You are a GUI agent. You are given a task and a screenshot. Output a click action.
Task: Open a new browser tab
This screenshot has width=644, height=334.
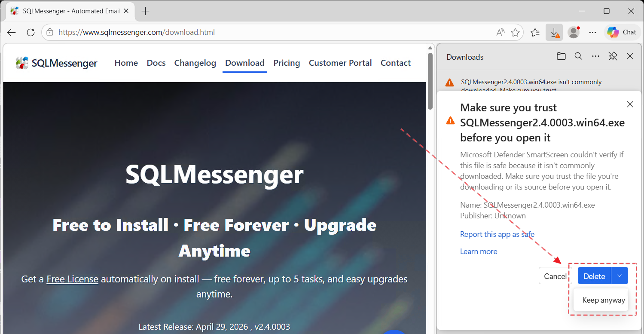click(x=146, y=11)
